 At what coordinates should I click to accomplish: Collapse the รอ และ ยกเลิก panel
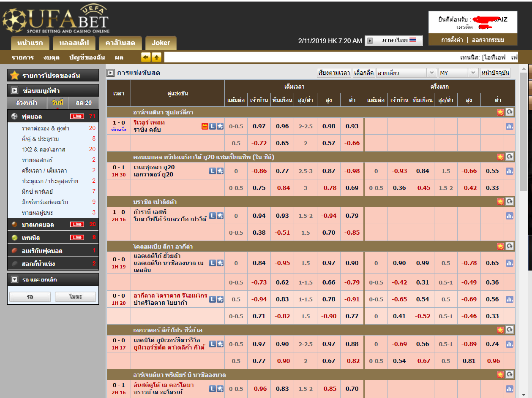tap(15, 279)
